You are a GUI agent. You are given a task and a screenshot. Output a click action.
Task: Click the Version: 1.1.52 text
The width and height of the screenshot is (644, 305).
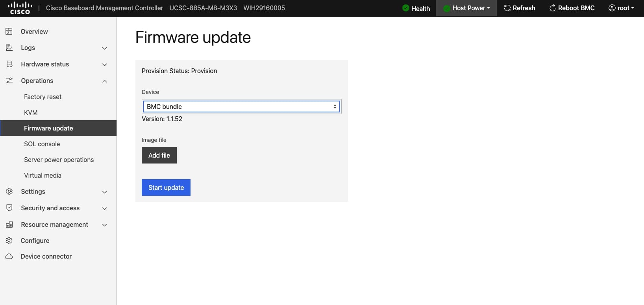162,119
